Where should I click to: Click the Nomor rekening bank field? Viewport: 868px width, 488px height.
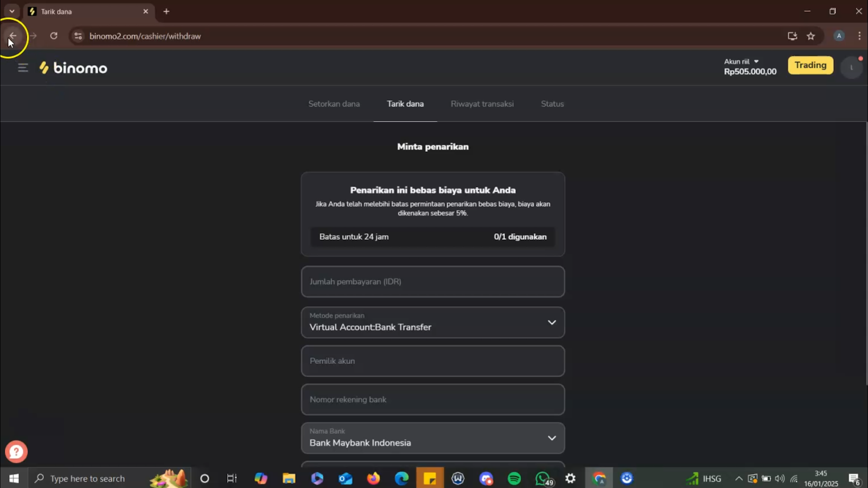pyautogui.click(x=432, y=400)
